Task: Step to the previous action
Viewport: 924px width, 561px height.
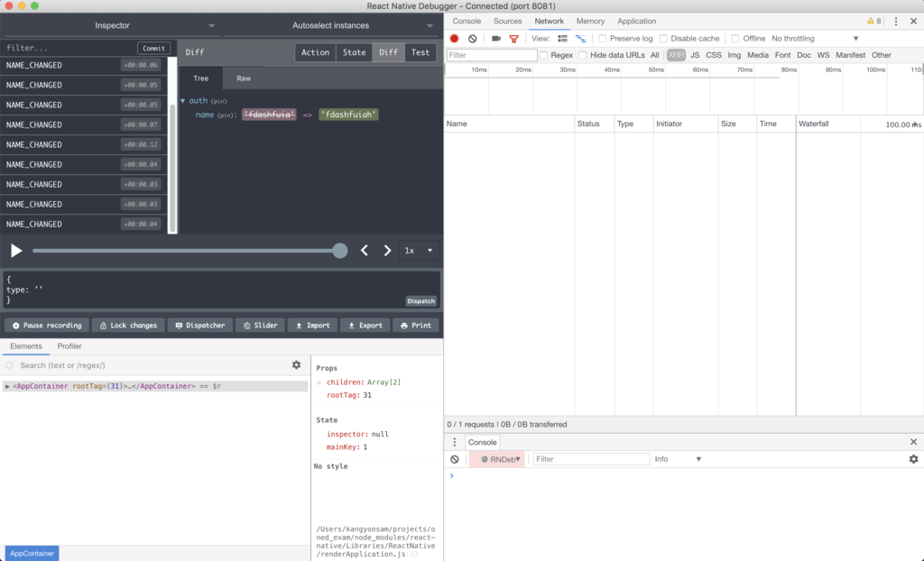Action: coord(365,251)
